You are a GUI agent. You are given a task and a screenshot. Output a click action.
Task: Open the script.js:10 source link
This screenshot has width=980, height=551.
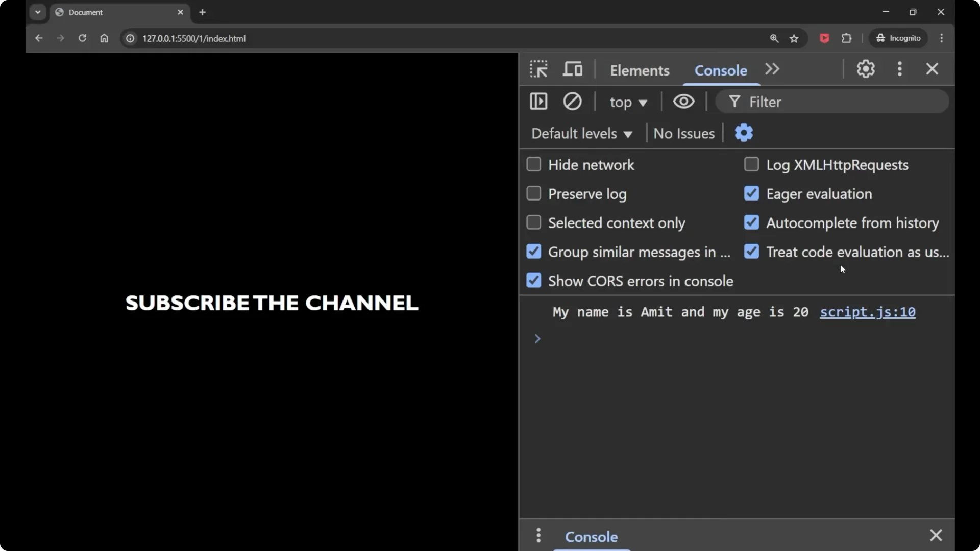(x=867, y=312)
